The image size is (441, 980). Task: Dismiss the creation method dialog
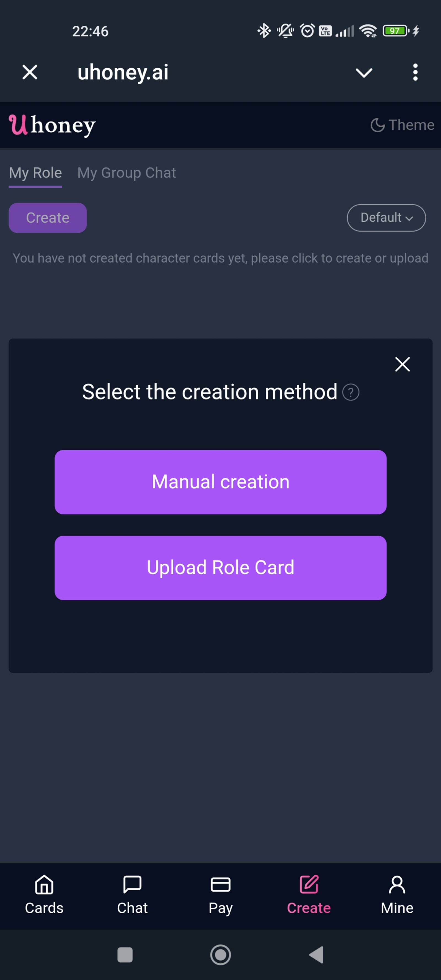(x=402, y=364)
